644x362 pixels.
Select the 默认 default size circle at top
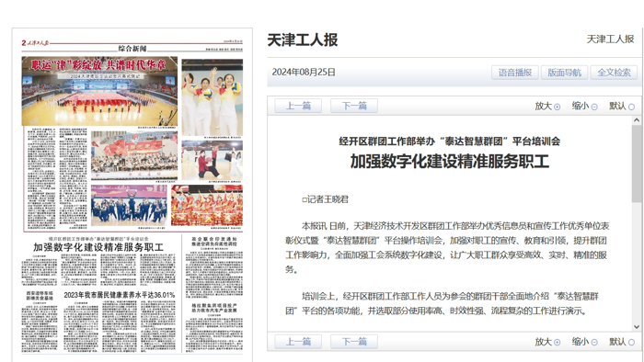(x=631, y=107)
